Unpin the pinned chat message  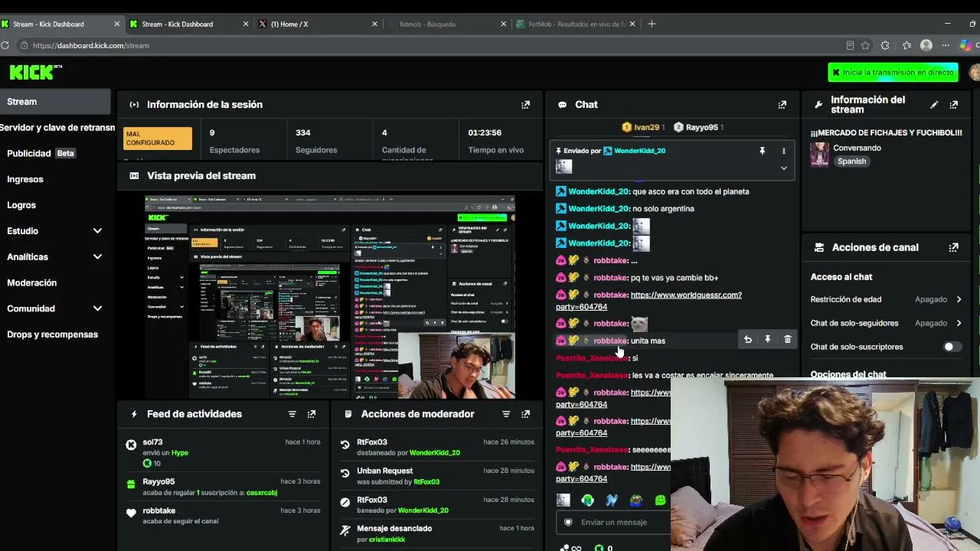(762, 151)
